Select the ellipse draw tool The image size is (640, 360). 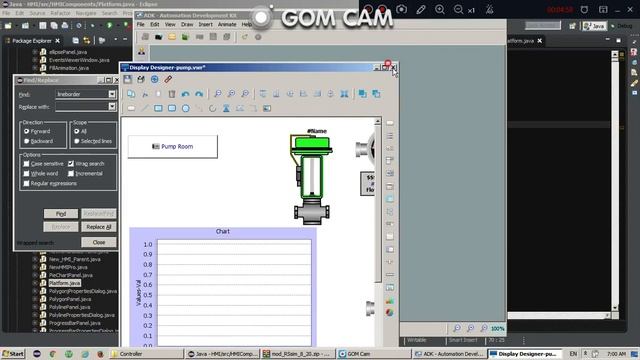pyautogui.click(x=185, y=109)
